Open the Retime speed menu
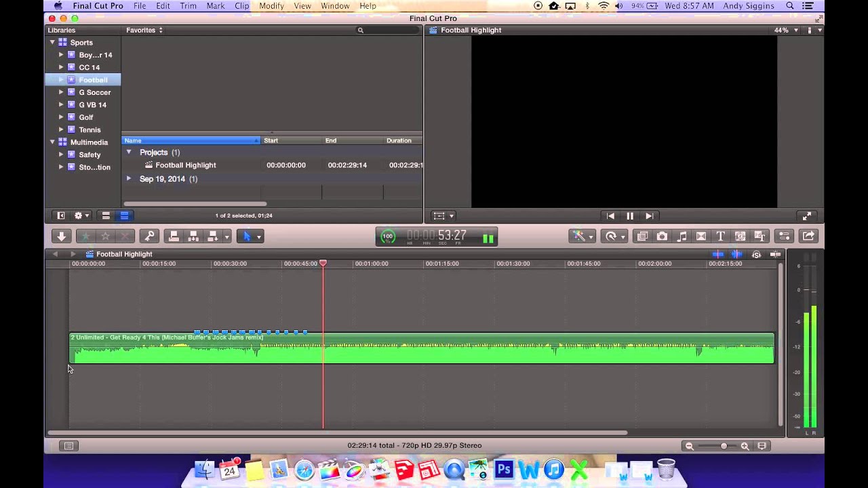The width and height of the screenshot is (868, 488). [615, 236]
